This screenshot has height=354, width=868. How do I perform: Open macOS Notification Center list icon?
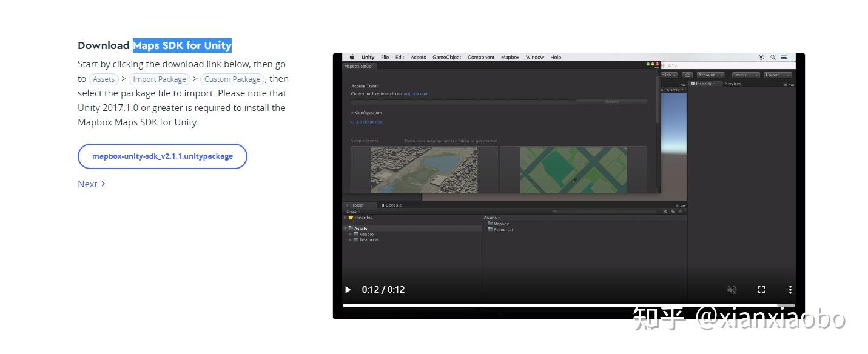(x=784, y=57)
